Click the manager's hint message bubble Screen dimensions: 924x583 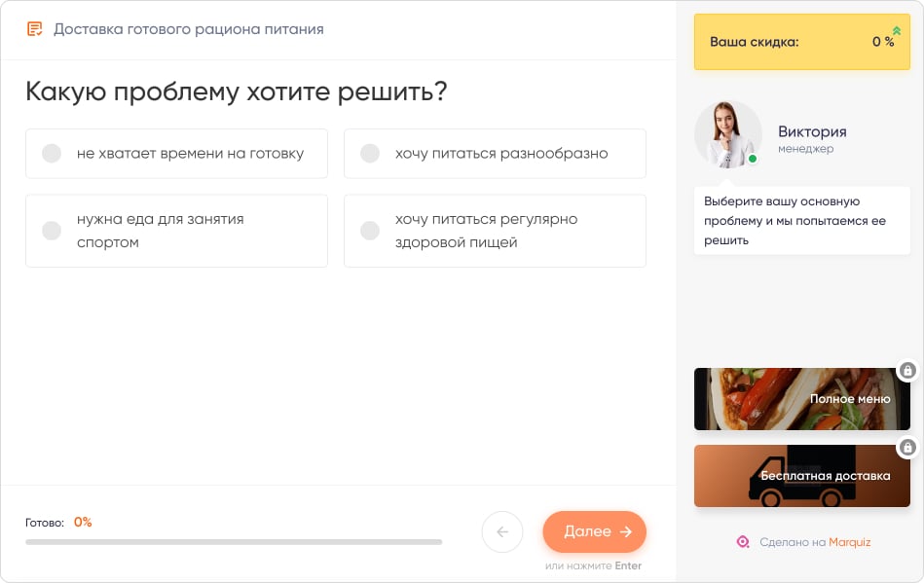click(801, 221)
